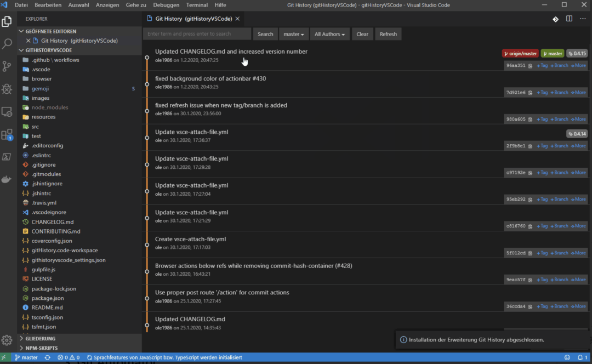592x364 pixels.
Task: Open commit 'Create vsce-attach-file.yml'
Action: coord(190,239)
